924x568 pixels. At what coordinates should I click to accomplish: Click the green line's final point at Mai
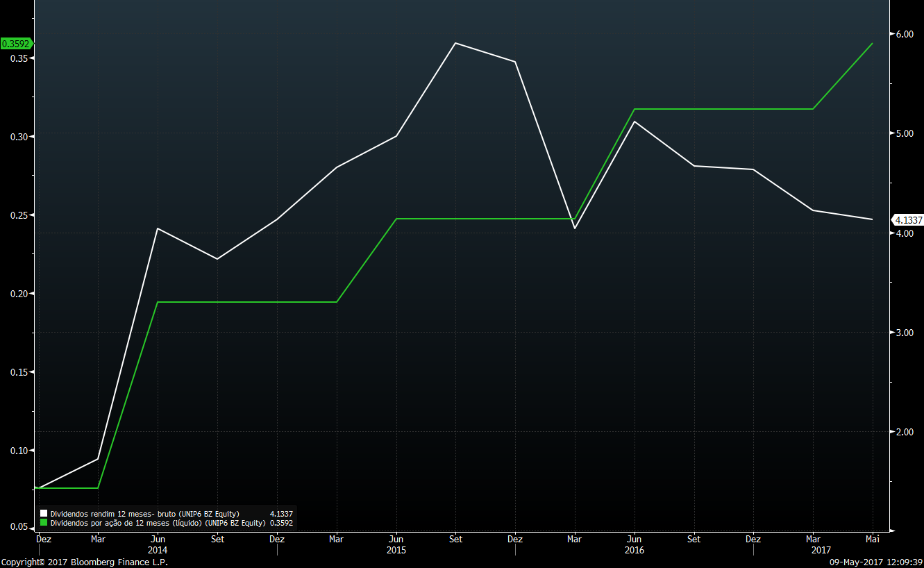pyautogui.click(x=873, y=44)
